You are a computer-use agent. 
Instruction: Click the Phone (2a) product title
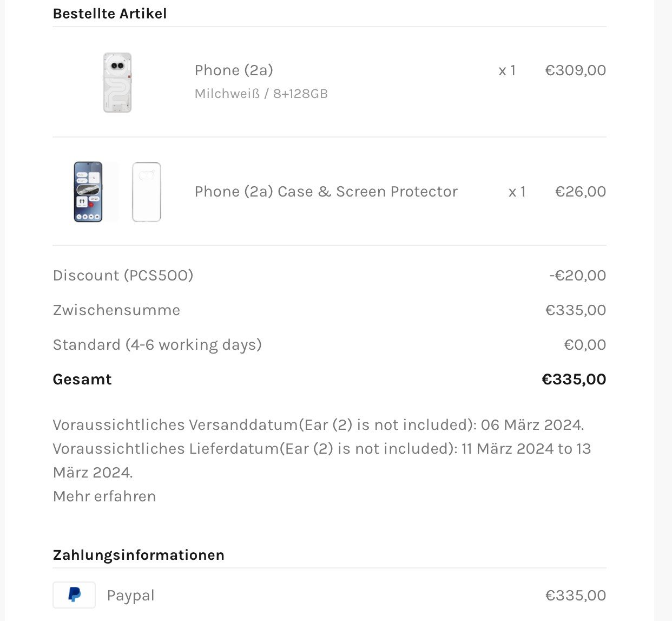[x=234, y=70]
